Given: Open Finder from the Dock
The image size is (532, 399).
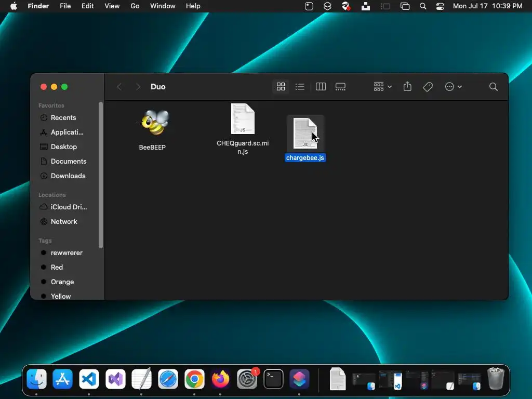Looking at the screenshot, I should [x=37, y=379].
